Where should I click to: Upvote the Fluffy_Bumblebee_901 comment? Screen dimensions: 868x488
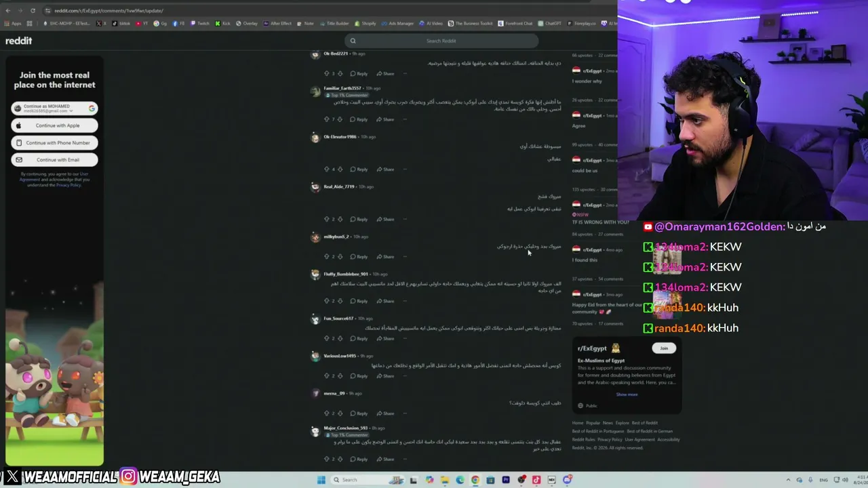pyautogui.click(x=326, y=301)
